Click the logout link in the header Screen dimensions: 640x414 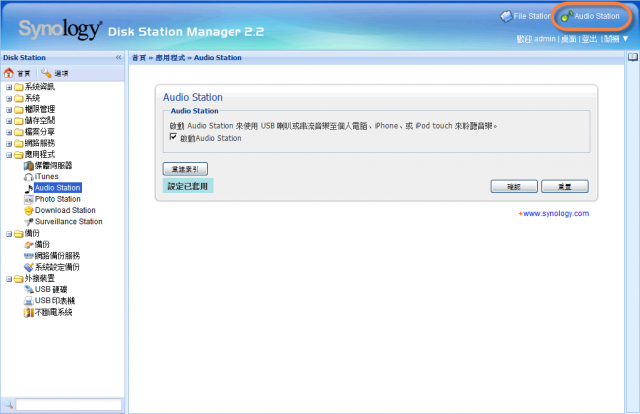pos(589,39)
